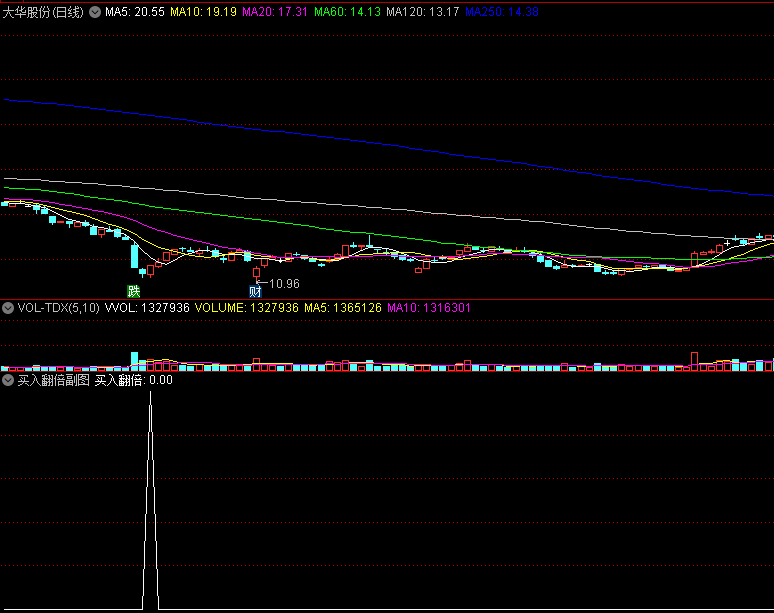Click the MA60: 14.13 label
The width and height of the screenshot is (774, 613).
[348, 12]
